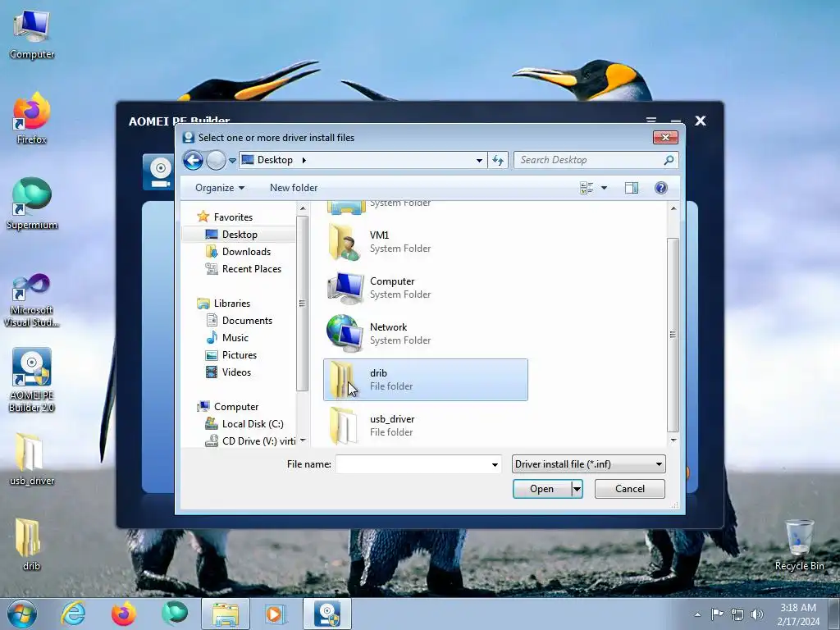
Task: Click New folder button
Action: (294, 188)
